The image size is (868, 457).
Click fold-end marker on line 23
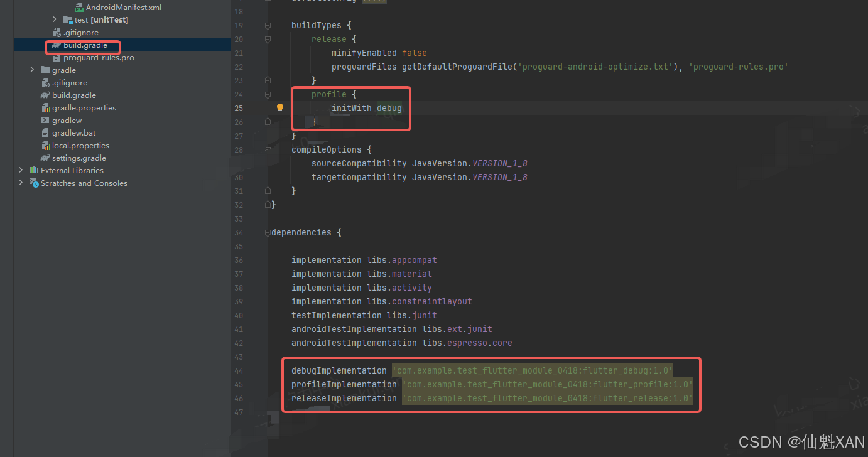[268, 80]
